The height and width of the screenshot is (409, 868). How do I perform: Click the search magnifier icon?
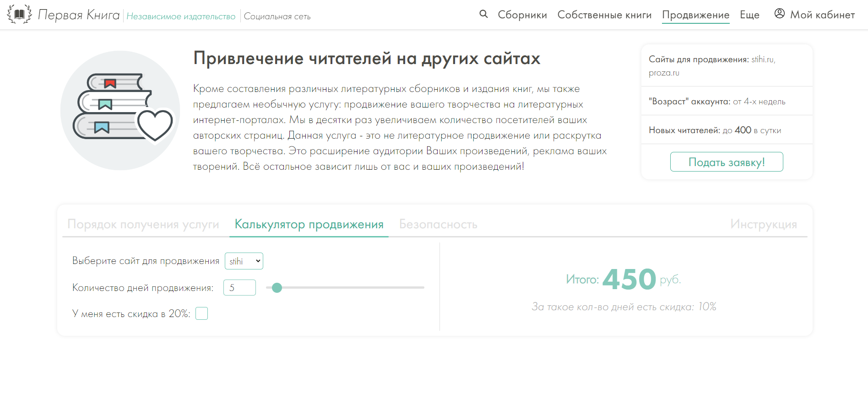(483, 14)
